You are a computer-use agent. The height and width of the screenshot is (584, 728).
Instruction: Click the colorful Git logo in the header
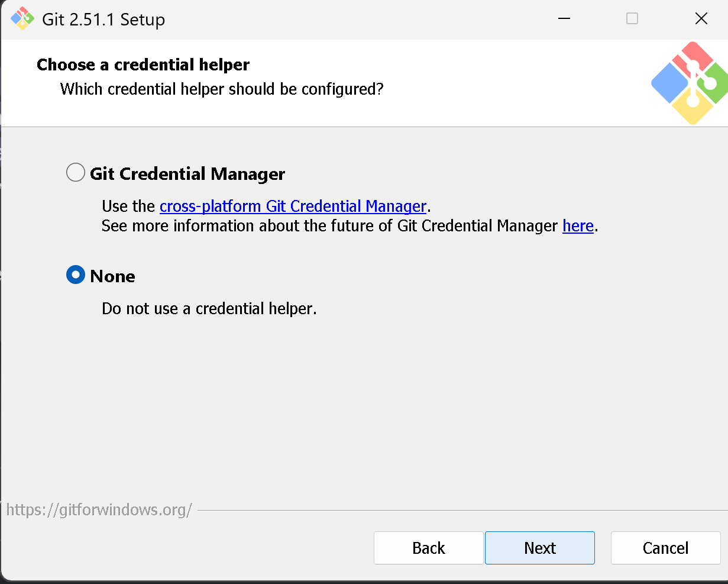click(x=688, y=83)
